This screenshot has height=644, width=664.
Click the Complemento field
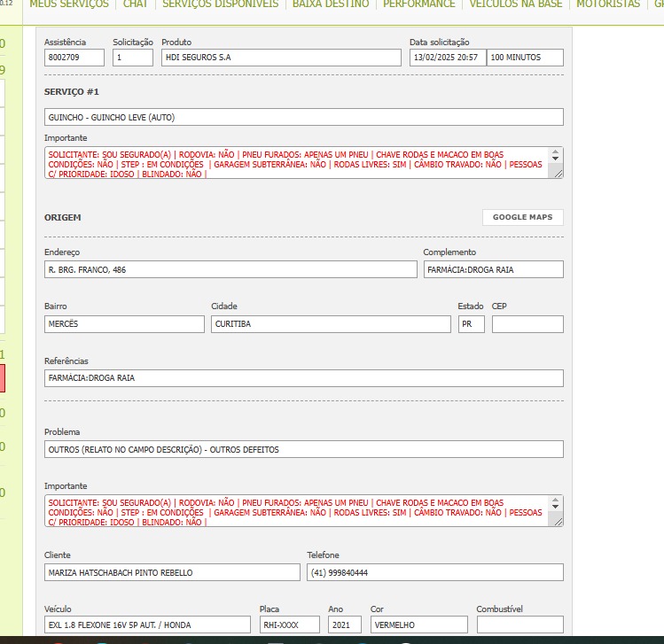tap(493, 269)
